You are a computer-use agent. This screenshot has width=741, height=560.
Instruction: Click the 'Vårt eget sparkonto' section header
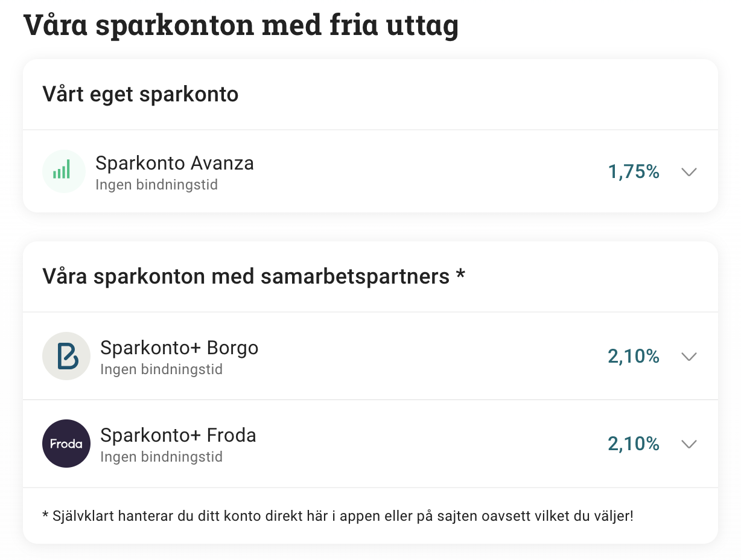point(141,94)
